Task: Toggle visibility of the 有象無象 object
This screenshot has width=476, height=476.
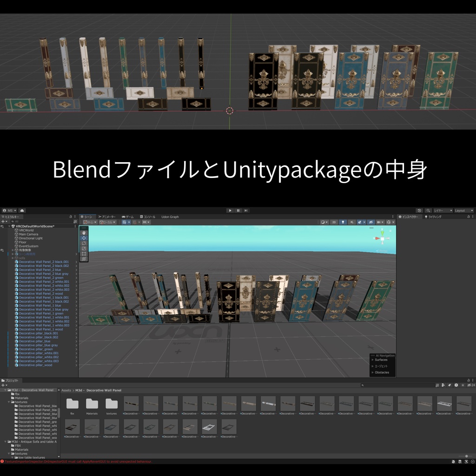Action: (2, 250)
